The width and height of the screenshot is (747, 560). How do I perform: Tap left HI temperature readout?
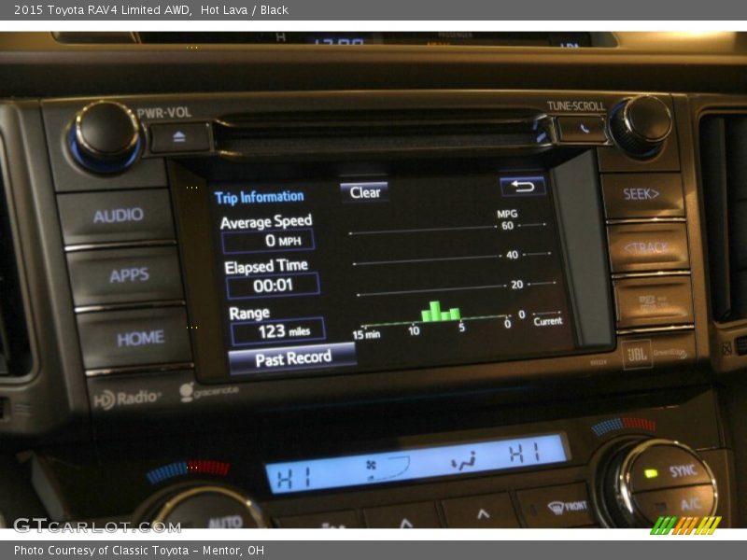point(294,478)
